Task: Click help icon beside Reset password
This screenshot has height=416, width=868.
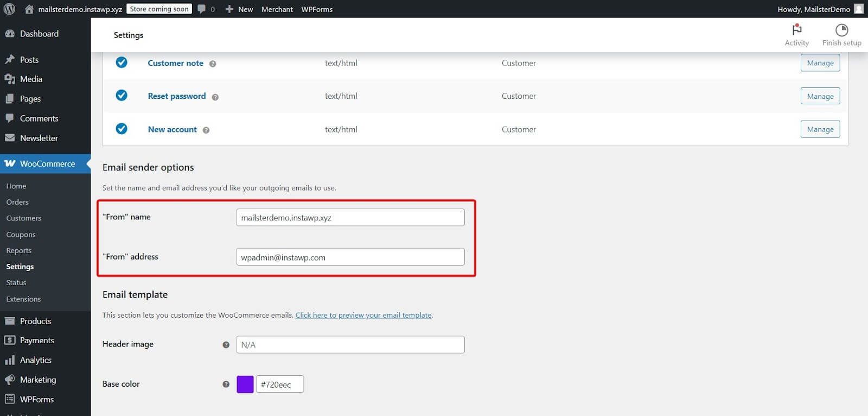Action: coord(215,97)
